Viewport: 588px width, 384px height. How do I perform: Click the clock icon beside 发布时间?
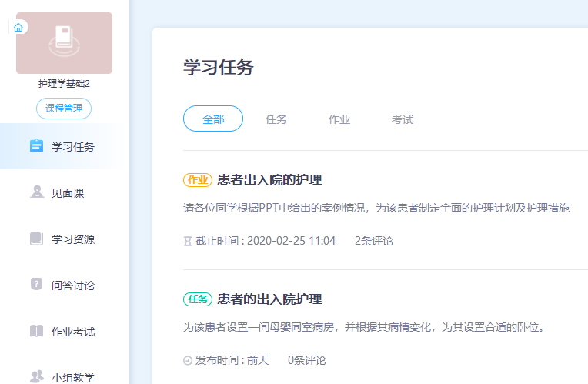pyautogui.click(x=188, y=360)
